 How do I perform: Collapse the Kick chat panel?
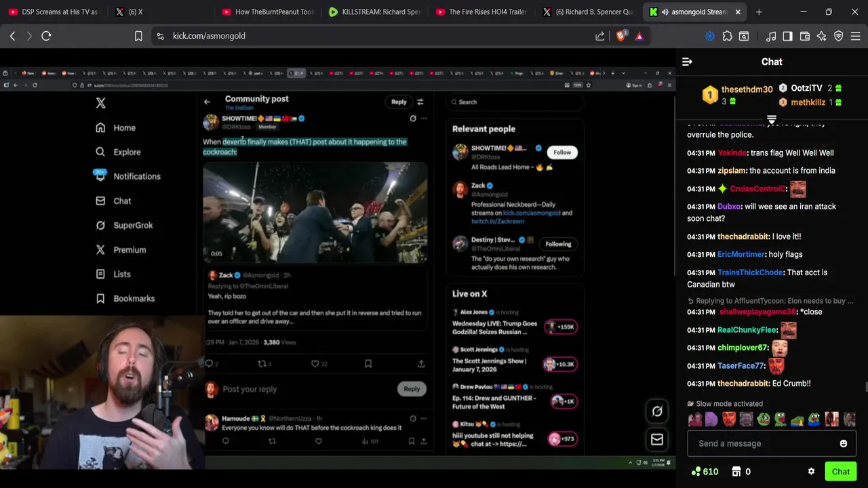click(x=687, y=62)
